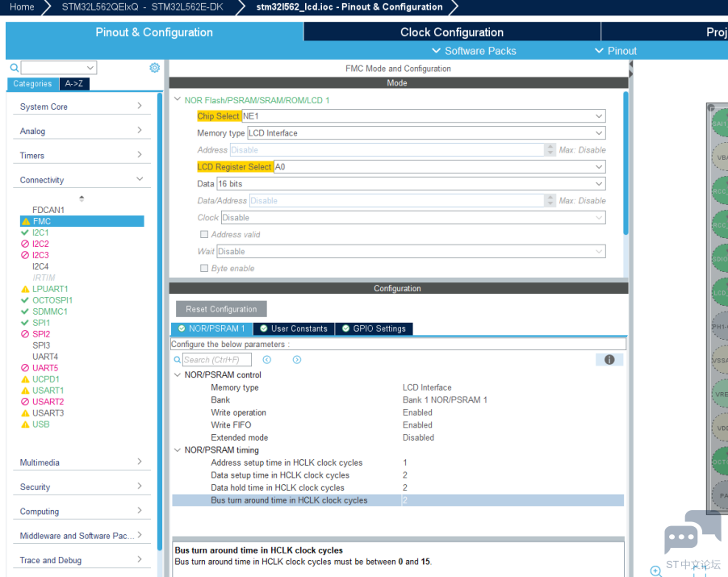The height and width of the screenshot is (577, 728).
Task: Click the green check icon beside I2C1
Action: pos(25,232)
